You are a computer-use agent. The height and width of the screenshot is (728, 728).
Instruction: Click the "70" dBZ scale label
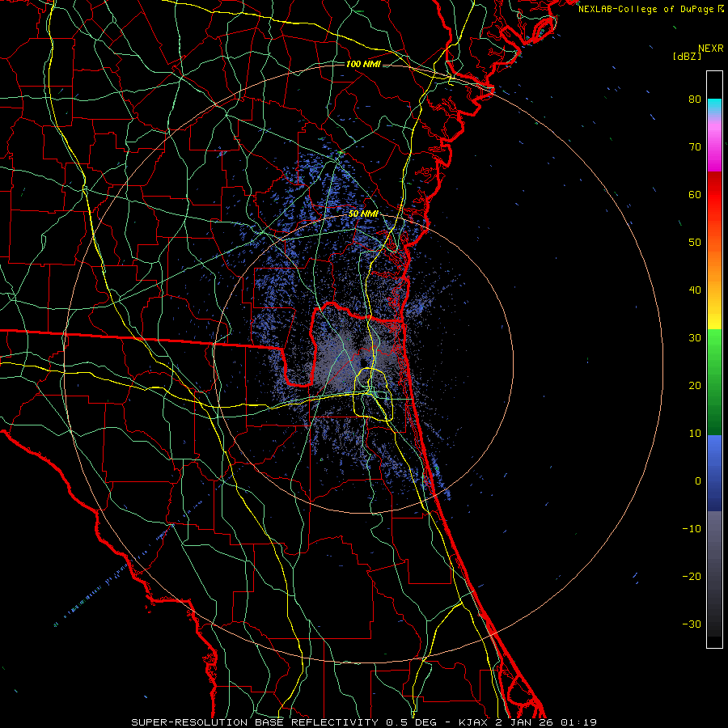click(x=695, y=146)
